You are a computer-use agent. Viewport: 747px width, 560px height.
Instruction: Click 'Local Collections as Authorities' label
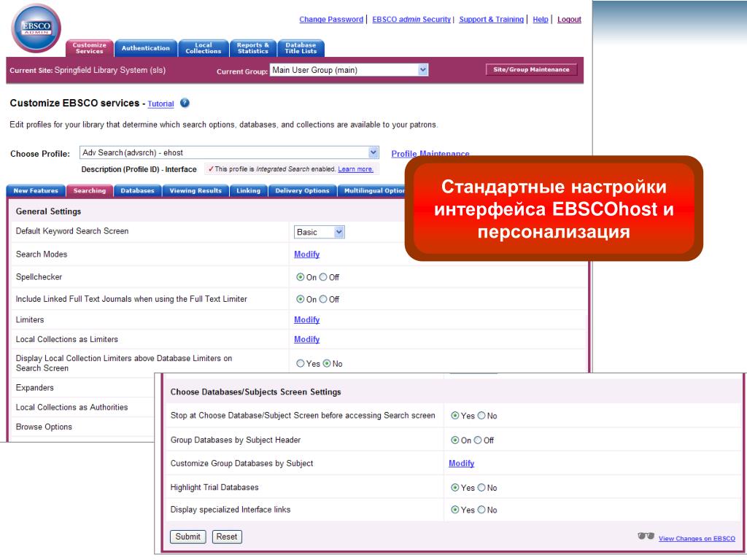pyautogui.click(x=72, y=407)
